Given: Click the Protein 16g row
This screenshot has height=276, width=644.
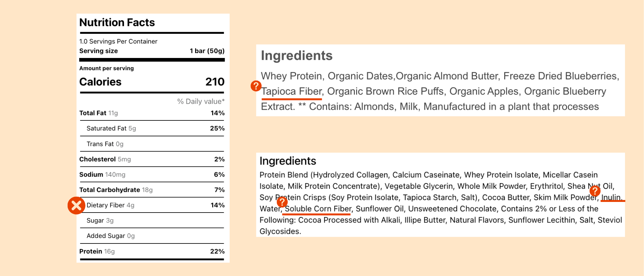Looking at the screenshot, I should [152, 251].
